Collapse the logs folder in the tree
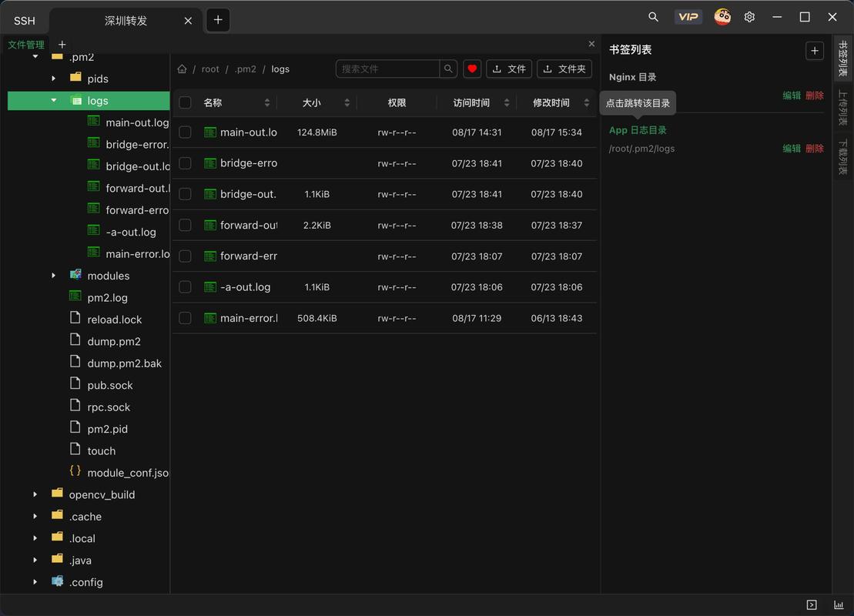The width and height of the screenshot is (854, 616). coord(52,100)
